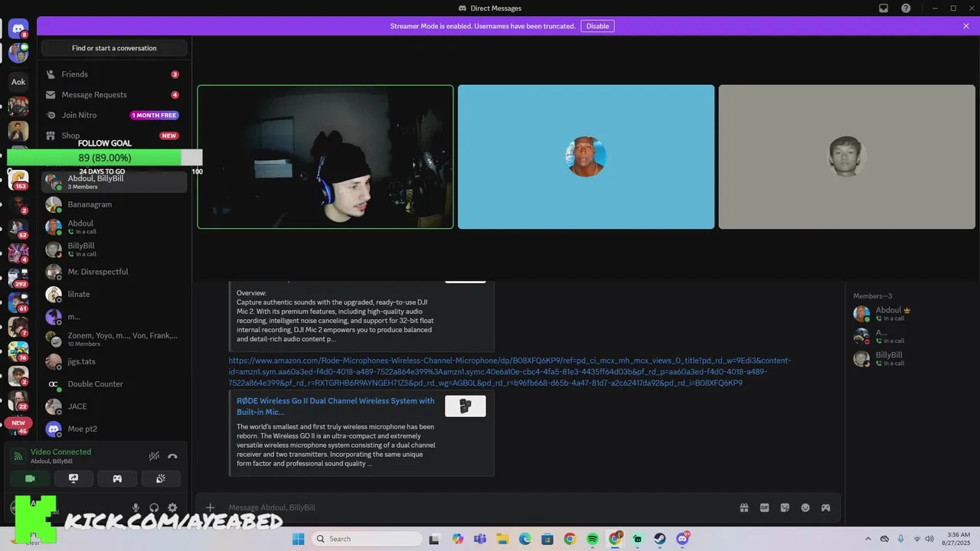
Task: Mute microphone in user panel
Action: pos(136,507)
